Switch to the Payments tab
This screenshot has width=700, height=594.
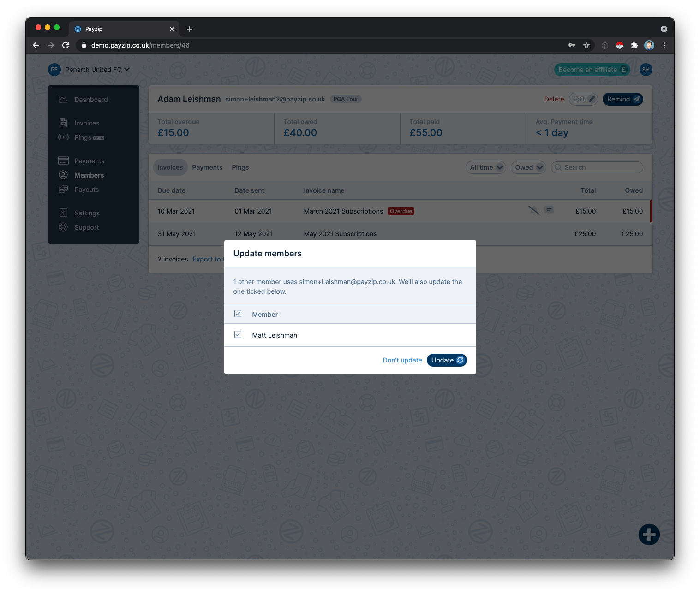207,167
